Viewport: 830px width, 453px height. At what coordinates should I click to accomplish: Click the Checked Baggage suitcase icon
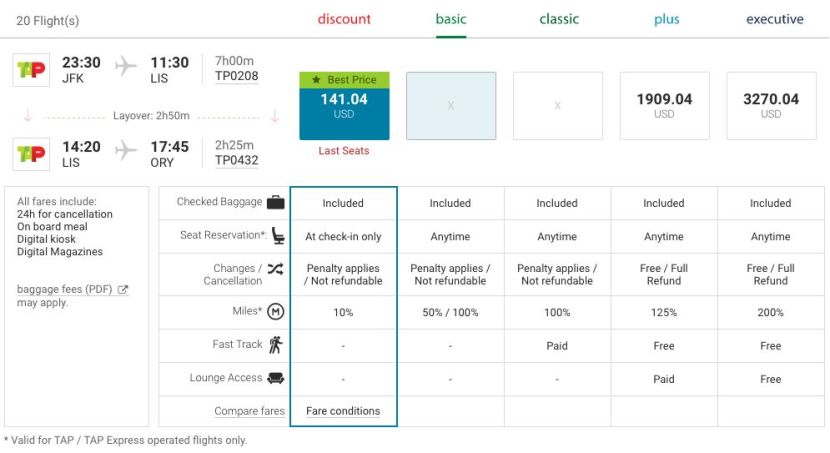point(275,202)
